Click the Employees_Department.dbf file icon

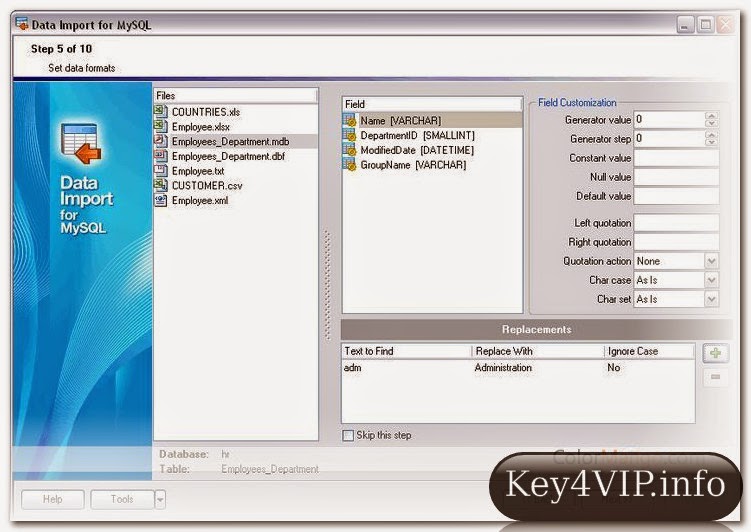(x=160, y=156)
